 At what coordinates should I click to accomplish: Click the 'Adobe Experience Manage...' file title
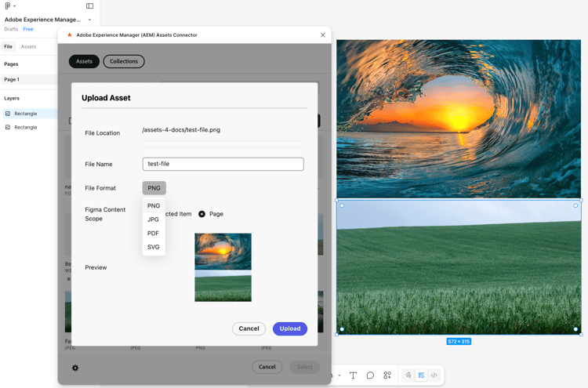pyautogui.click(x=42, y=20)
